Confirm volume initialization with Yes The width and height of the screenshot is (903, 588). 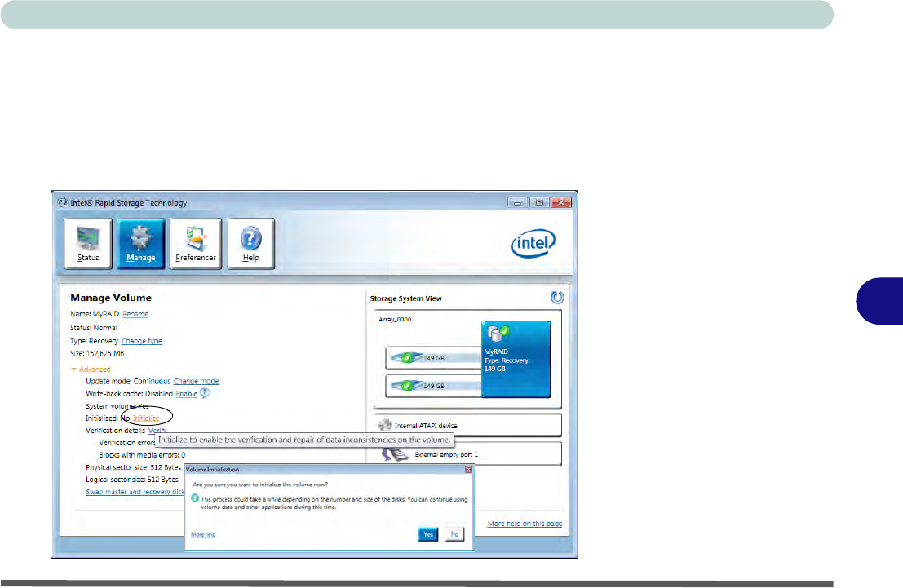click(428, 534)
